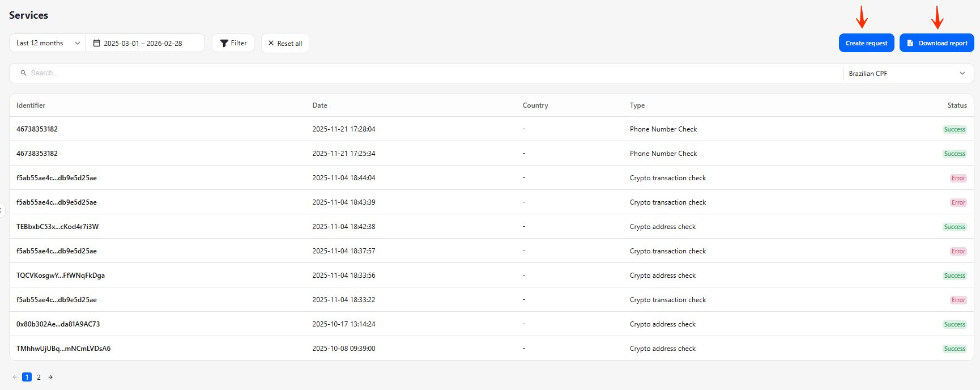Screen dimensions: 980x390
Task: Open the 2025-03-01 – 2026-02-28 date picker
Action: 143,43
